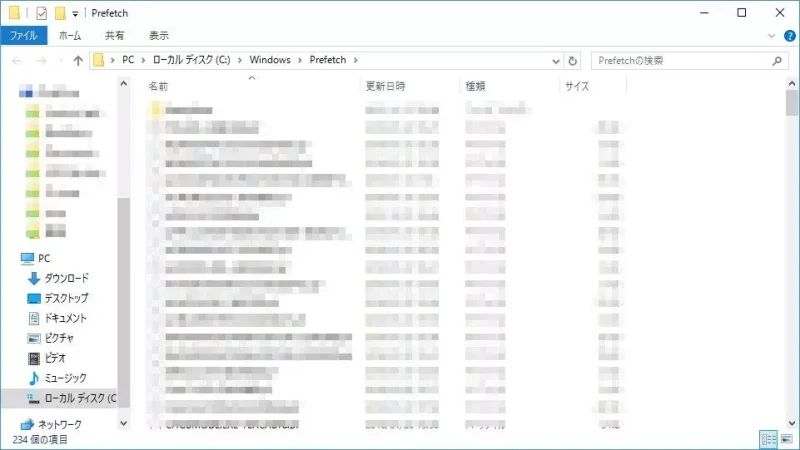Screen dimensions: 800x450
Task: Click the ミュージック note icon
Action: 34,378
